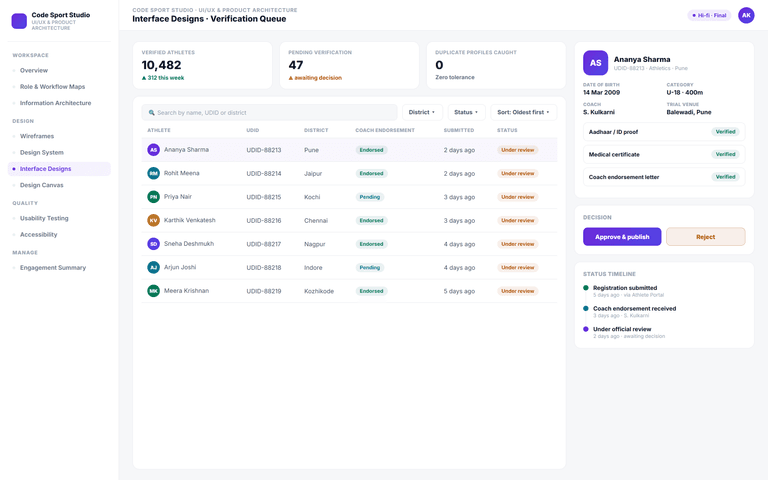This screenshot has height=480, width=768.
Task: Open Design Canvas
Action: [59, 185]
